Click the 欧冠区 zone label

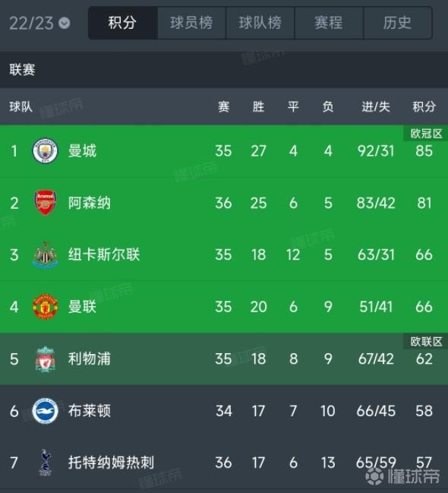pos(426,134)
